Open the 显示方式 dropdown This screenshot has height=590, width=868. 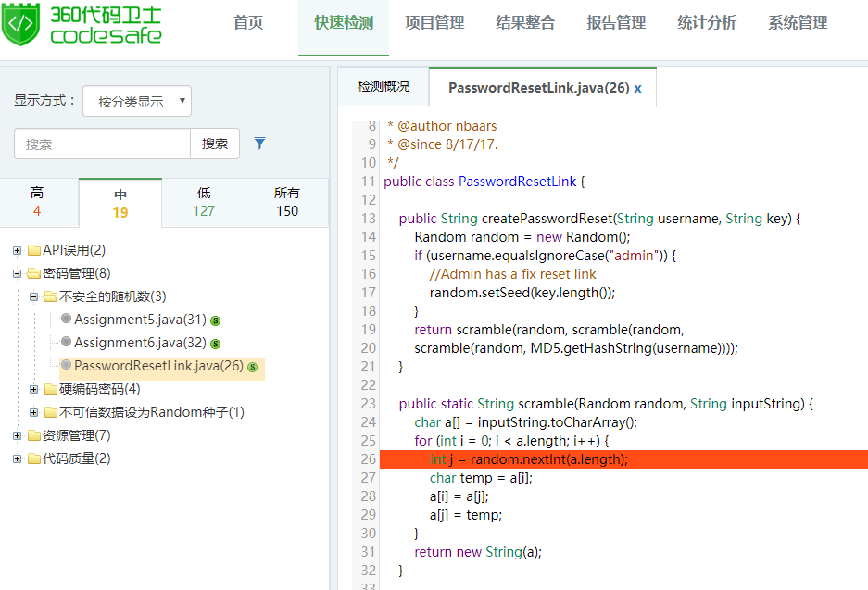coord(137,102)
